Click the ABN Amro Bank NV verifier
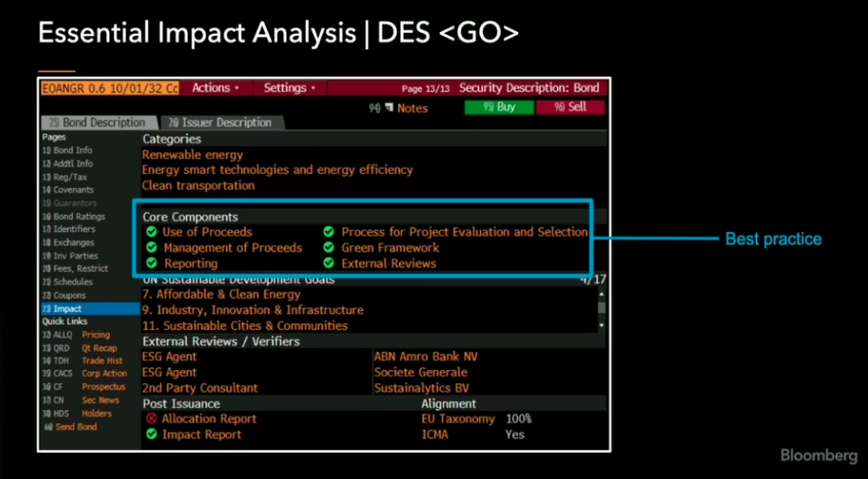The width and height of the screenshot is (868, 479). tap(425, 357)
